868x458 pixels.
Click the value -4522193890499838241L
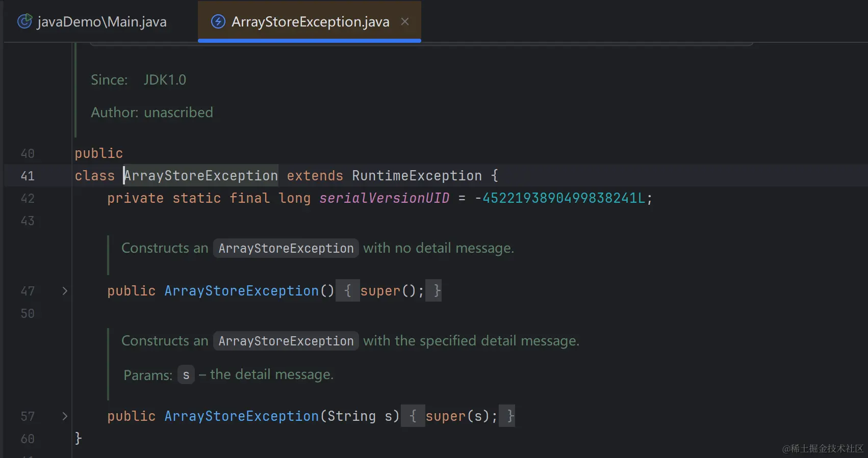pyautogui.click(x=559, y=198)
